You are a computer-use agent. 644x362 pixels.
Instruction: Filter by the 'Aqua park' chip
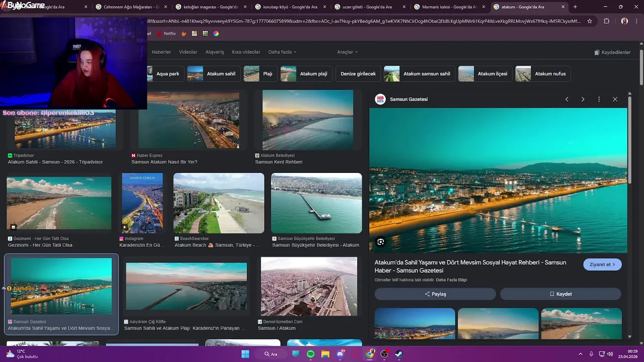pyautogui.click(x=165, y=74)
